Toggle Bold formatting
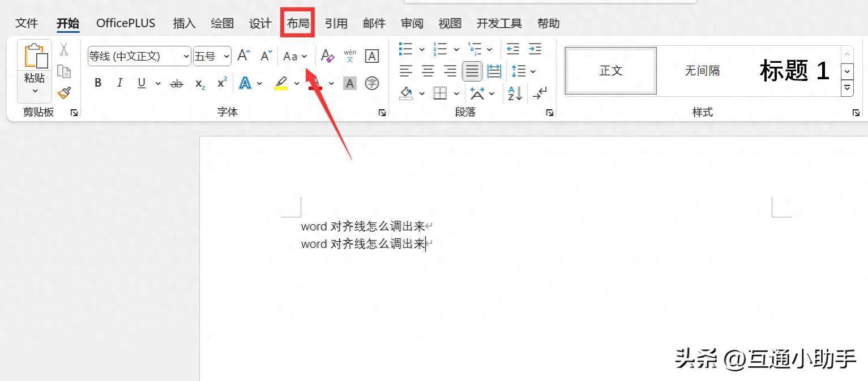The width and height of the screenshot is (868, 381). coord(98,83)
